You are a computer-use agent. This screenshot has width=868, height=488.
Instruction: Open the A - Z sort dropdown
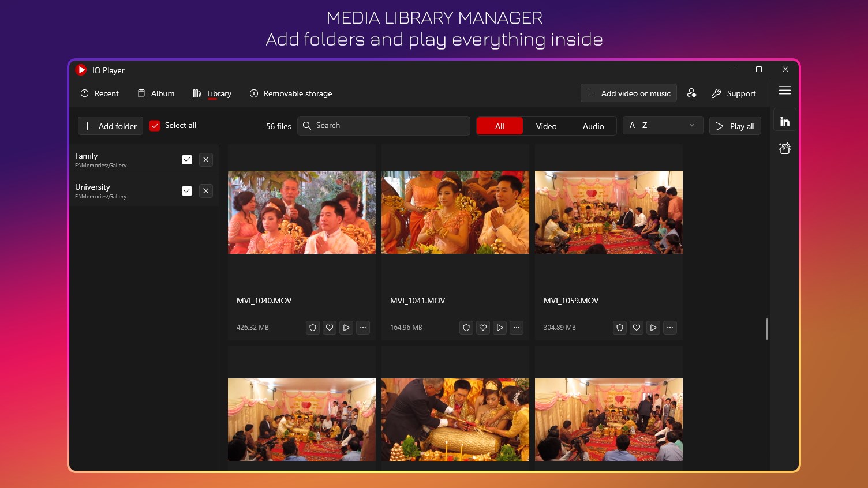663,126
